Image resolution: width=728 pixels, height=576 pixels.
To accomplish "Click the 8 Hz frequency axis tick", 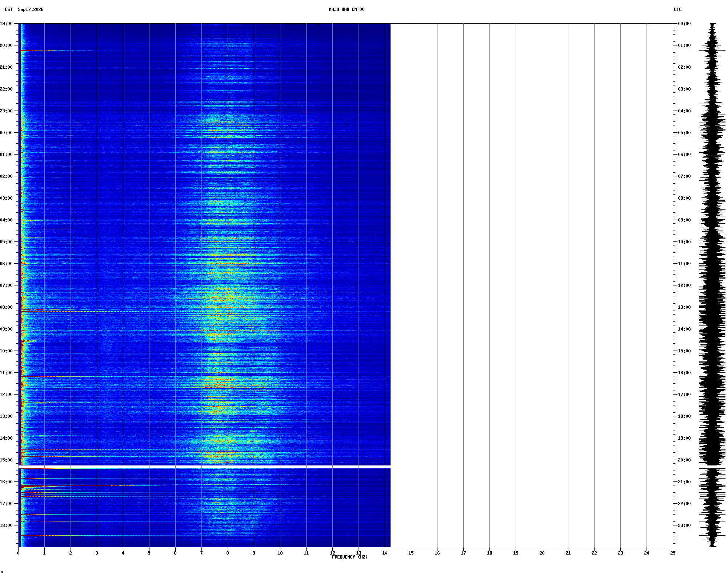I will (228, 553).
